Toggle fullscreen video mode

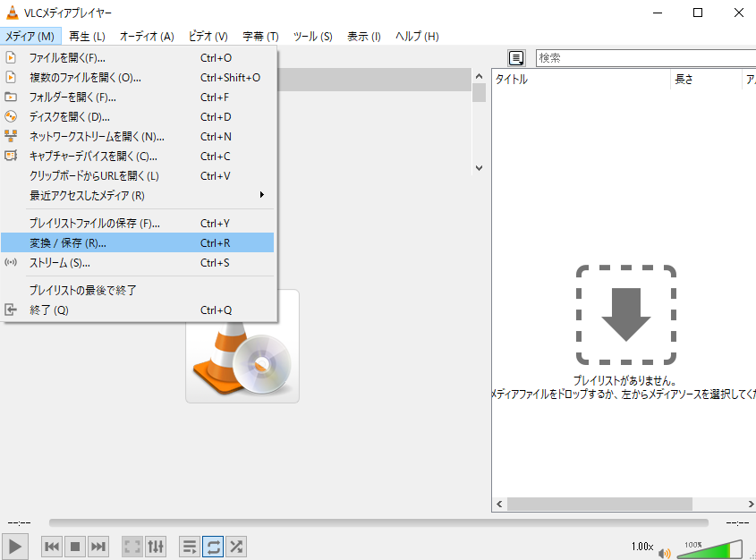click(x=132, y=547)
